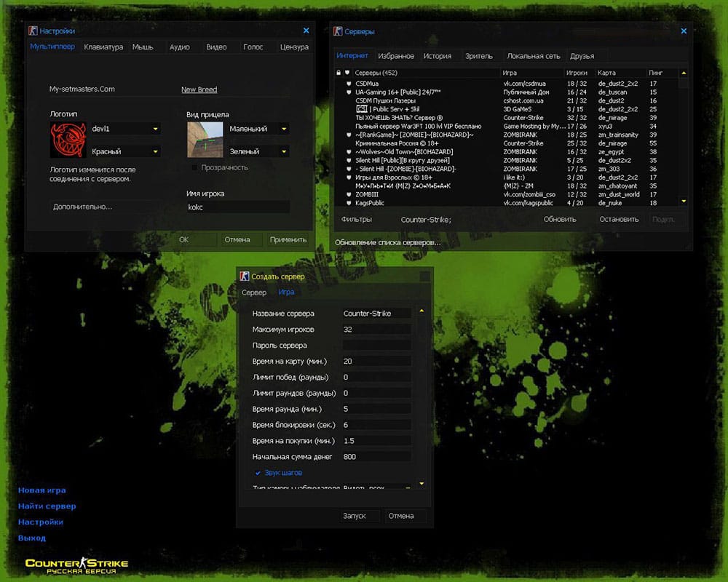The width and height of the screenshot is (728, 582).
Task: Switch to the Аудио settings tab
Action: [x=180, y=47]
